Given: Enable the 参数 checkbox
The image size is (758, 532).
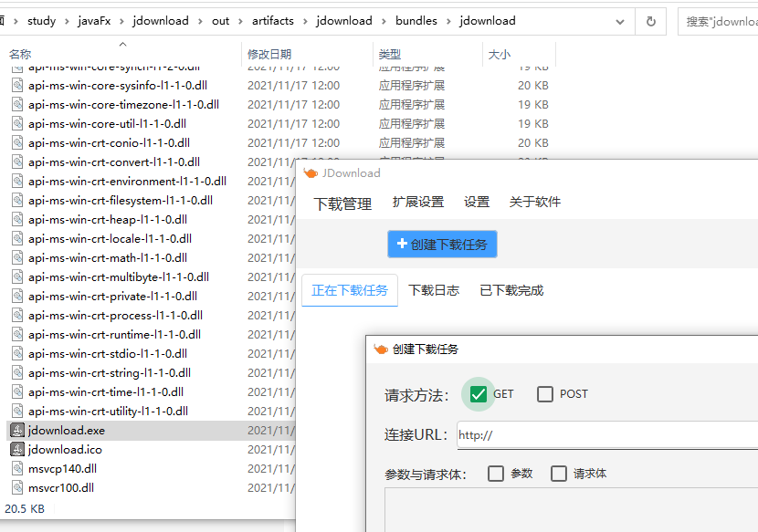Looking at the screenshot, I should pyautogui.click(x=496, y=474).
